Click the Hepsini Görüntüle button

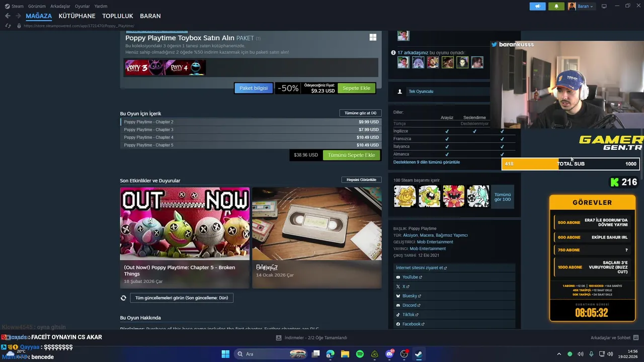click(x=361, y=179)
